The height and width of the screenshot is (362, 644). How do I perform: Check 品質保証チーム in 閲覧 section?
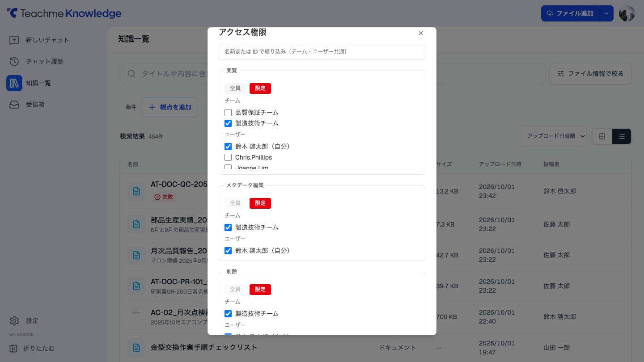228,113
